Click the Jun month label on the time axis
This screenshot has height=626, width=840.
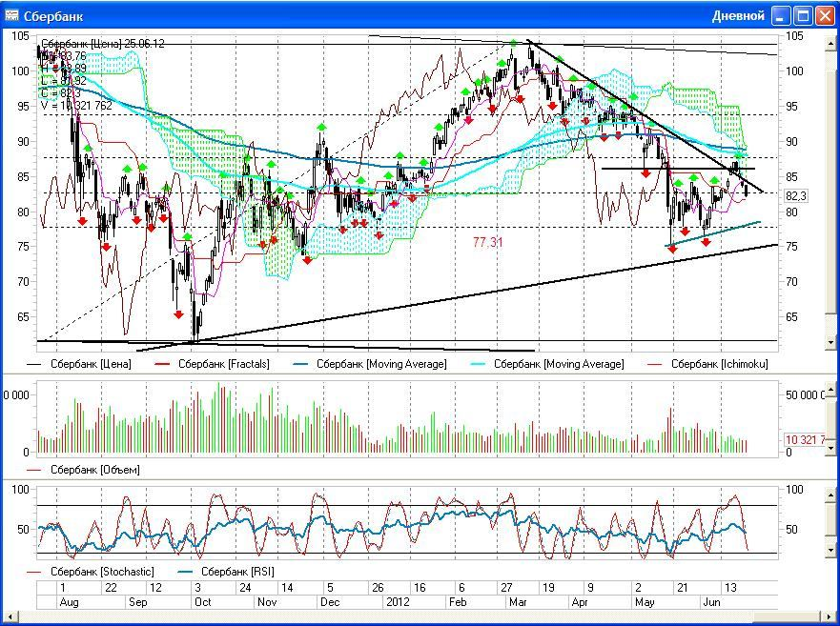pyautogui.click(x=711, y=602)
